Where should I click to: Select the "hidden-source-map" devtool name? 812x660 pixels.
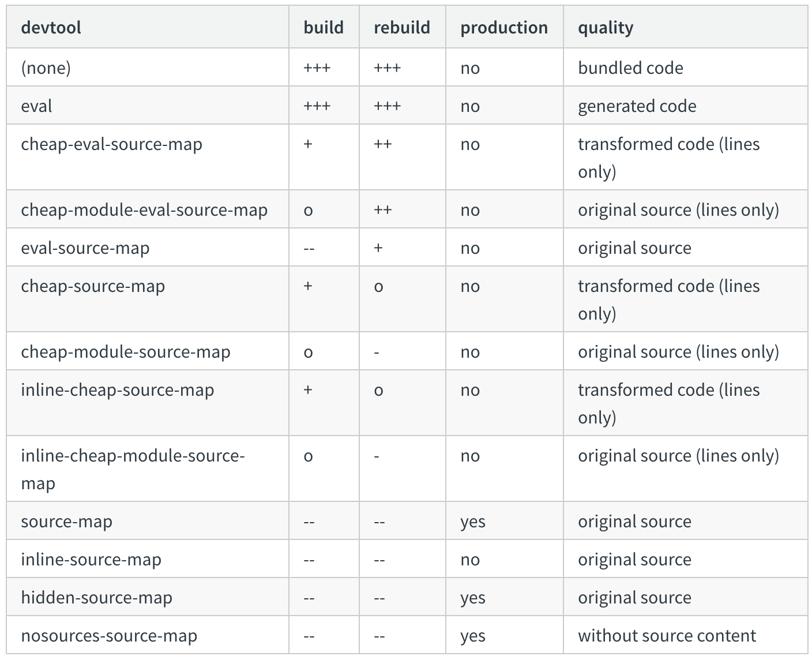[x=96, y=598]
